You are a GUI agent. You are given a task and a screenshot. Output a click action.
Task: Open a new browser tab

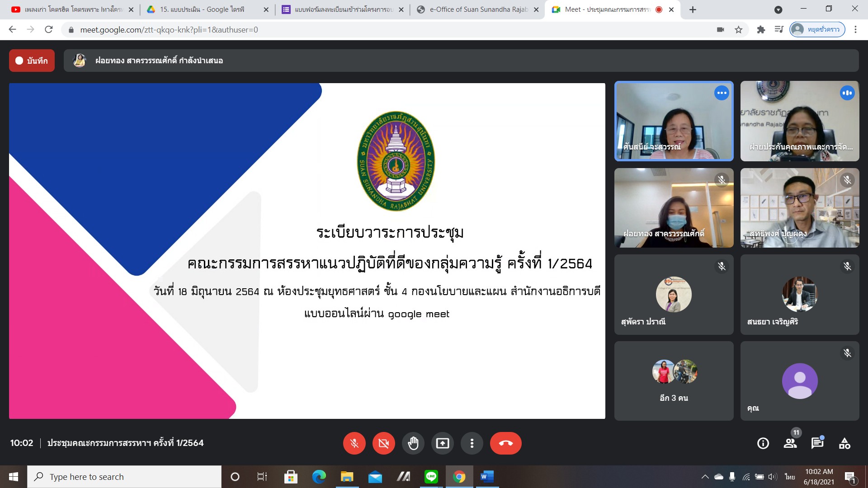(x=693, y=9)
